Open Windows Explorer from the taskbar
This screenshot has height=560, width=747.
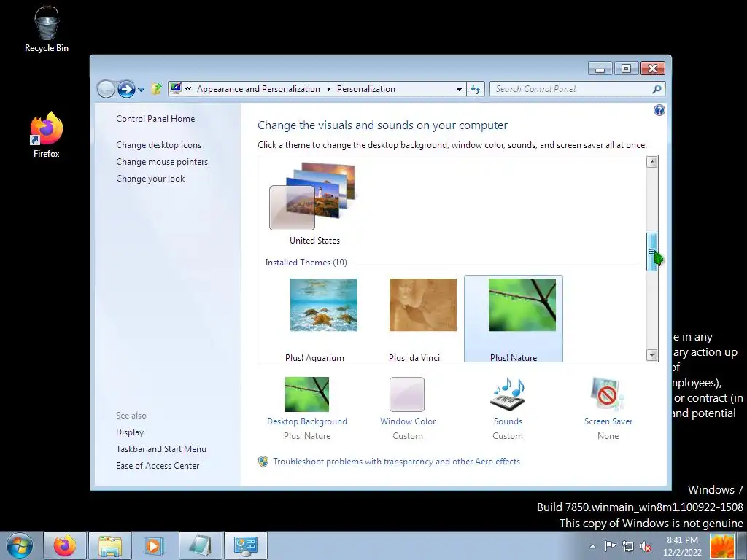pyautogui.click(x=110, y=545)
